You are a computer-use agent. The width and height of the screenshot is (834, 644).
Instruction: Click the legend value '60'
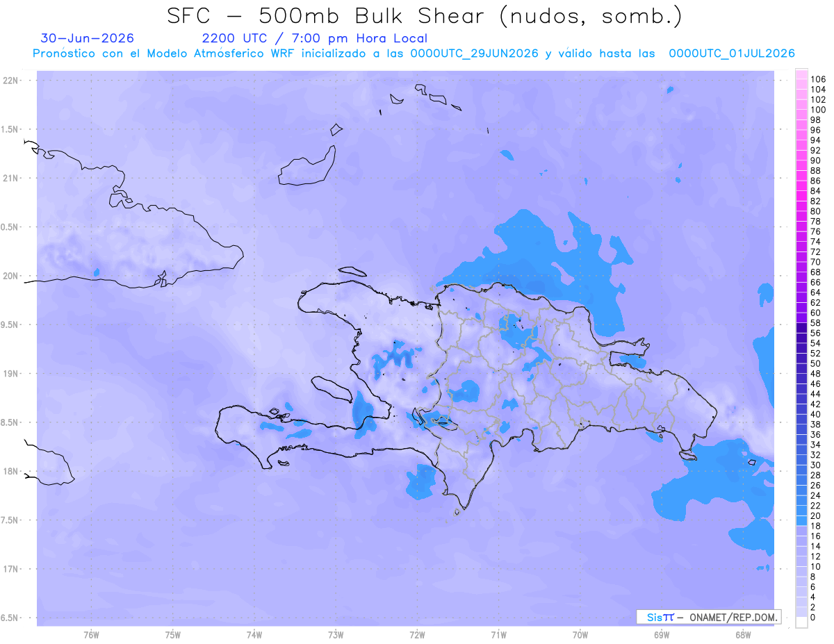pyautogui.click(x=816, y=313)
